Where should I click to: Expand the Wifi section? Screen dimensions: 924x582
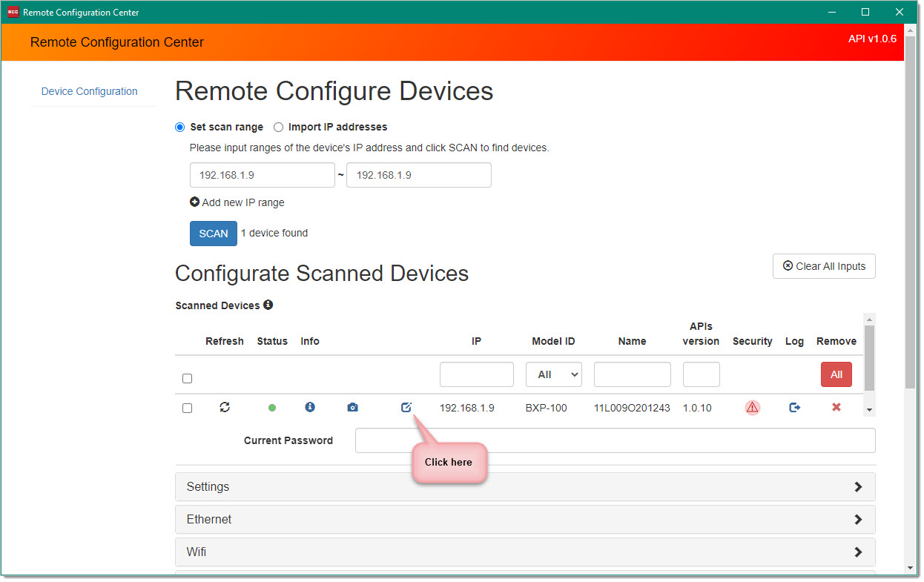(x=524, y=552)
